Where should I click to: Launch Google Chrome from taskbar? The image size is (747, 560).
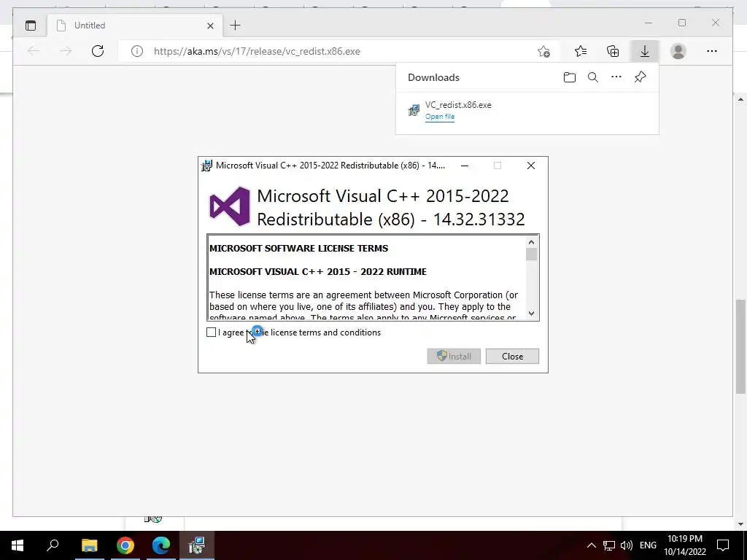click(125, 545)
